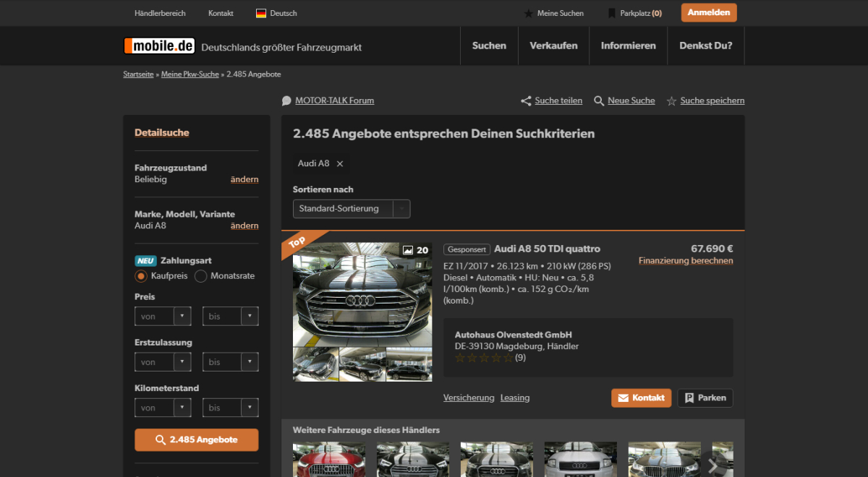Click the German flag icon
The width and height of the screenshot is (868, 477).
point(261,13)
